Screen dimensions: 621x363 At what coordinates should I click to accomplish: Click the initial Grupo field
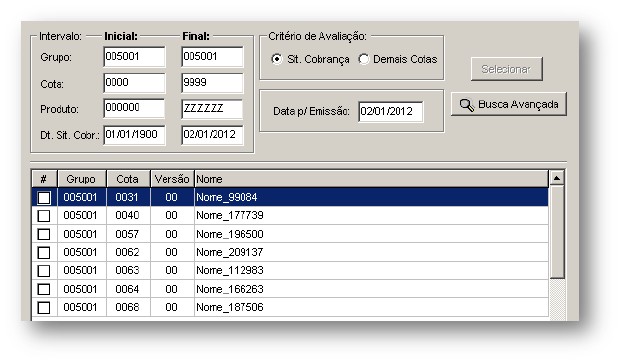(134, 57)
